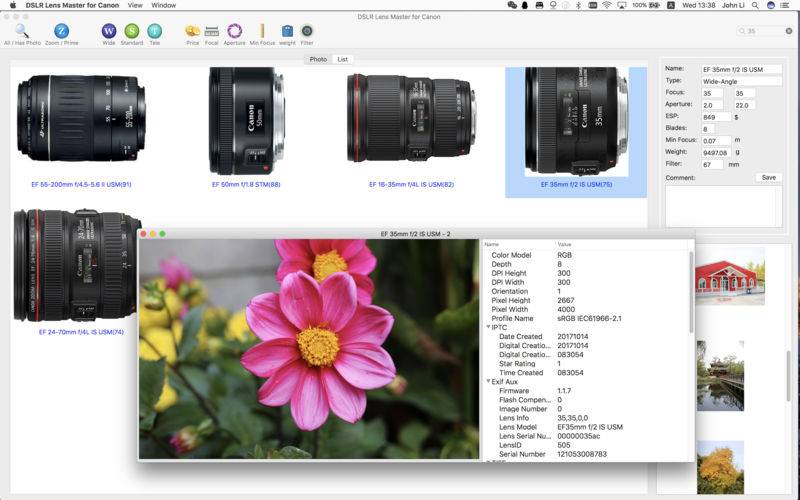The image size is (800, 500).
Task: Select the Profile Name metadata row
Action: pyautogui.click(x=586, y=318)
